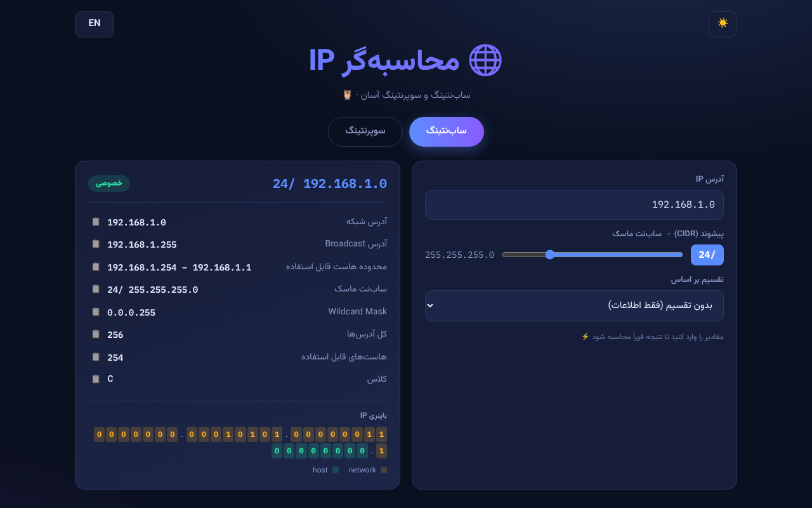The width and height of the screenshot is (812, 508).
Task: Switch language with the EN button
Action: tap(95, 24)
